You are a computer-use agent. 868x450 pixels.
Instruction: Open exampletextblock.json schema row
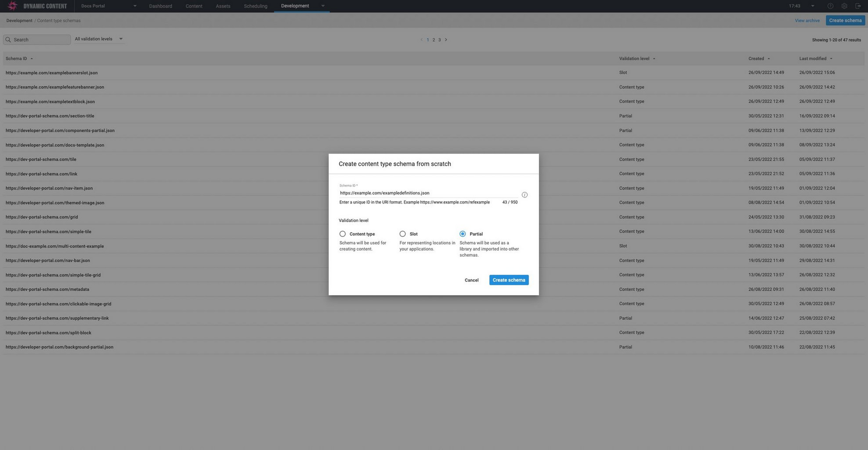(x=434, y=102)
